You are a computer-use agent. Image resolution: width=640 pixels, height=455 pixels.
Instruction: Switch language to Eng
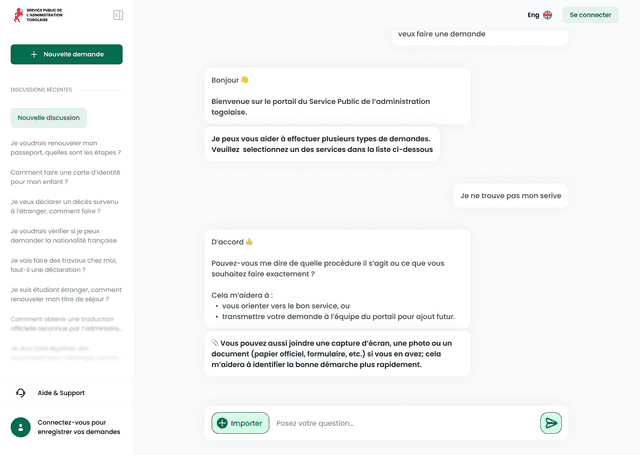tap(533, 15)
